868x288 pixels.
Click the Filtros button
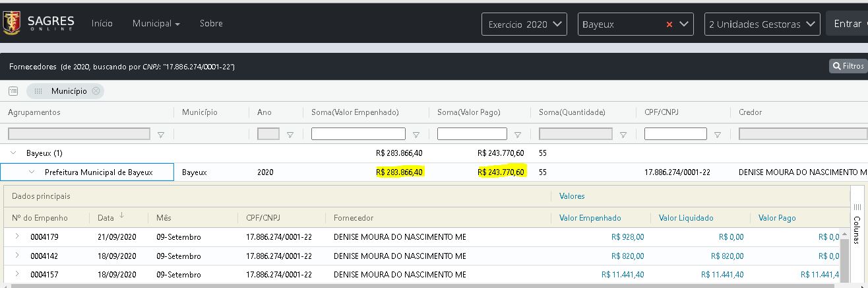pos(848,66)
